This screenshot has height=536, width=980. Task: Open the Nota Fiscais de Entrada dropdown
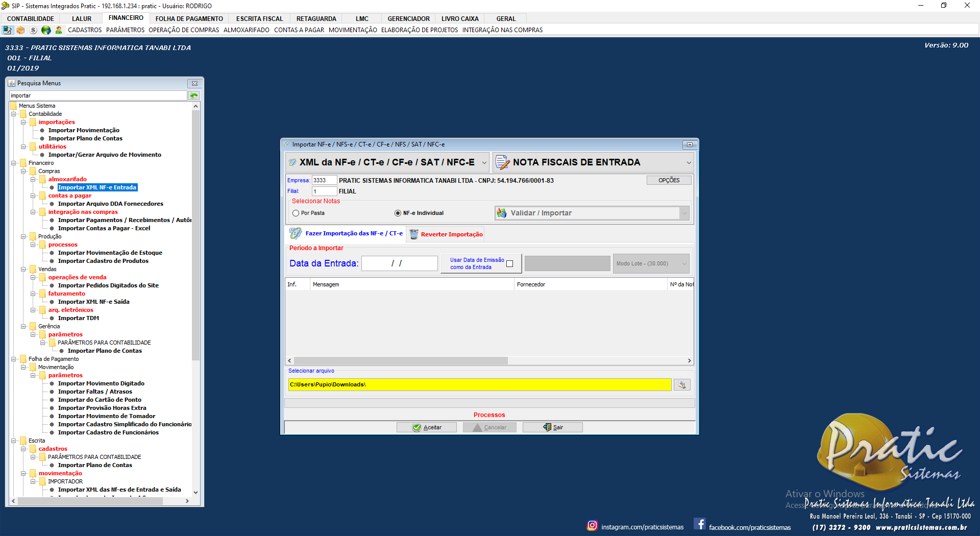[689, 163]
